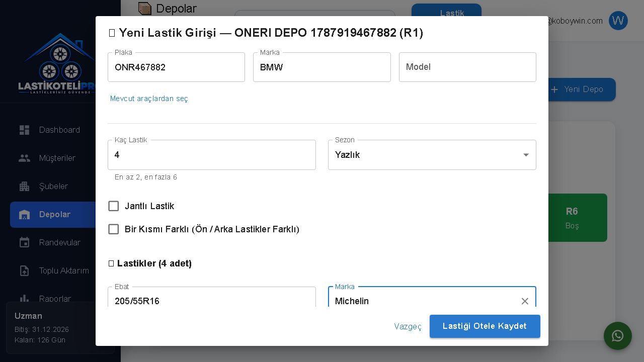Click the Depolar warehouse icon
The height and width of the screenshot is (362, 644).
(x=24, y=215)
